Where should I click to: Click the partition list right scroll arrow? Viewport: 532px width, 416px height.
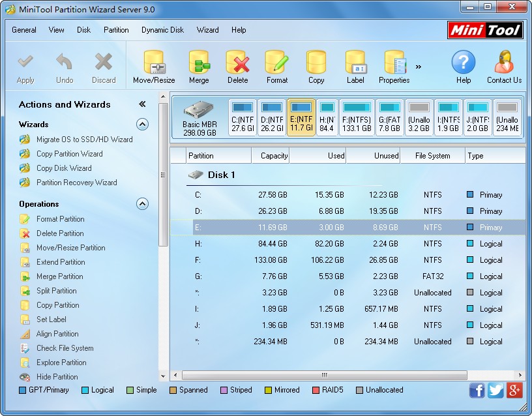click(520, 375)
